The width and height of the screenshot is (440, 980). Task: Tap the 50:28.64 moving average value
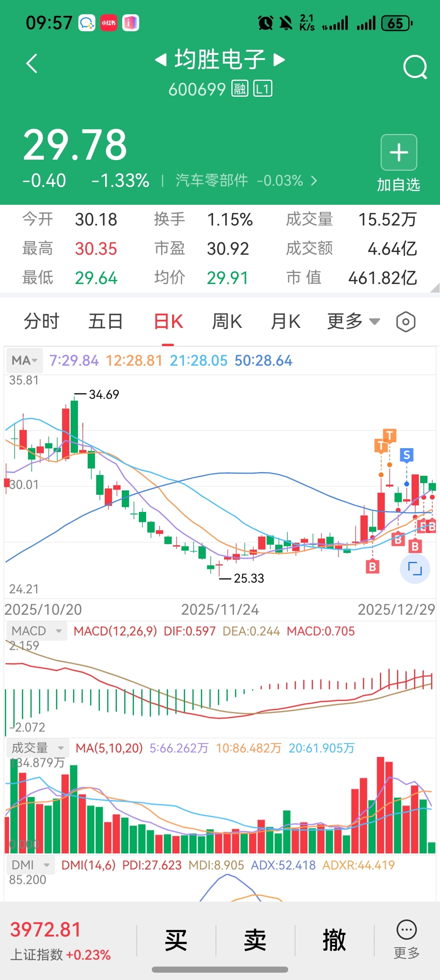click(x=263, y=360)
